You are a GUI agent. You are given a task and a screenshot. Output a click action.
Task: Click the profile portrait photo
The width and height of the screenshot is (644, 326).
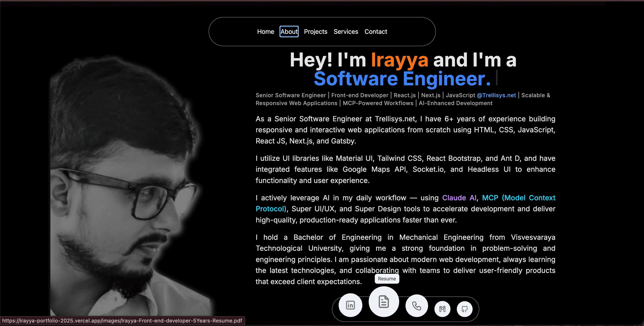[x=130, y=185]
